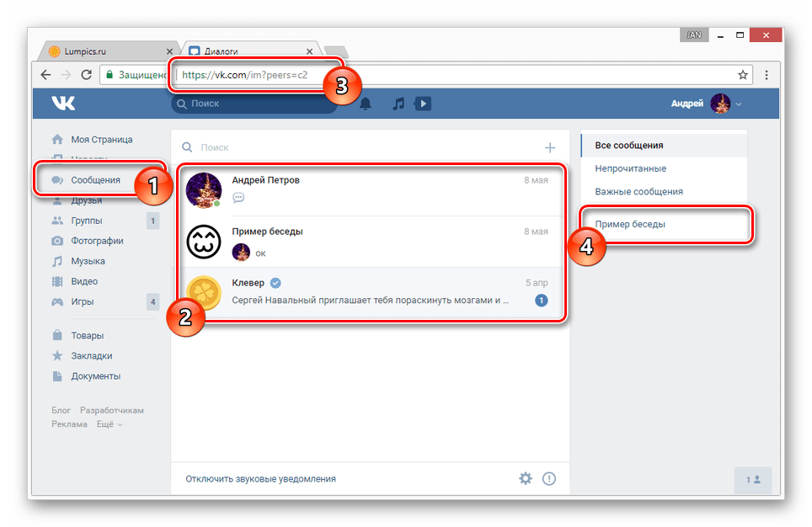This screenshot has width=812, height=527.
Task: Click Клевер clover avatar
Action: [204, 292]
